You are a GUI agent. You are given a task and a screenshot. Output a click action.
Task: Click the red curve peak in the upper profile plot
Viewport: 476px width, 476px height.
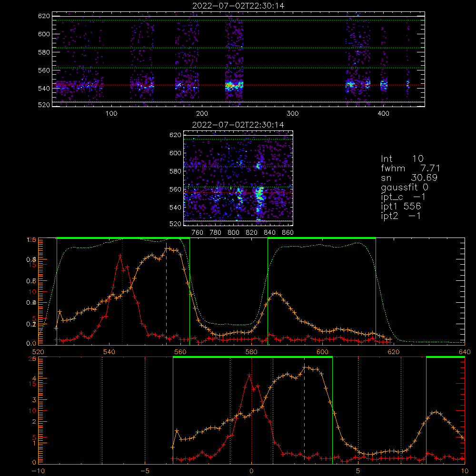click(x=120, y=256)
